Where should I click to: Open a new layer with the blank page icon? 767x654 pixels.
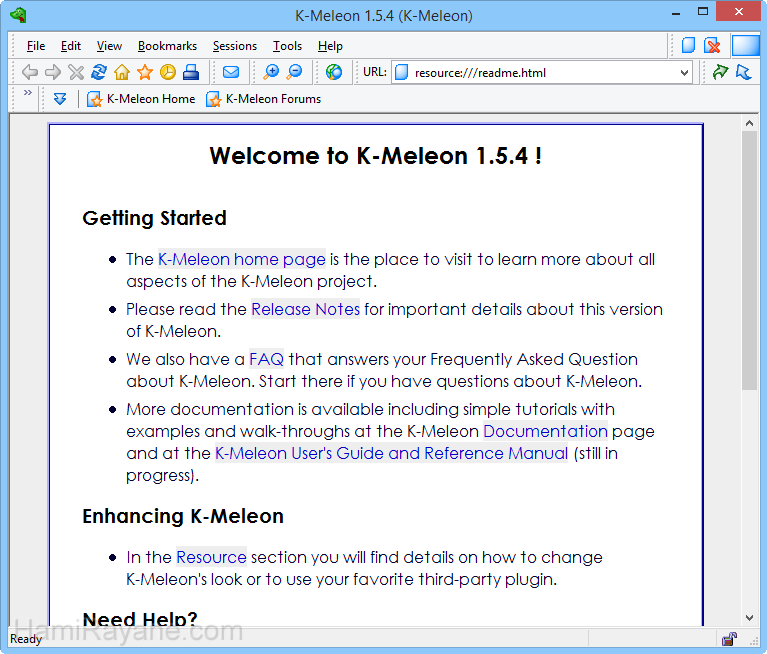coord(689,45)
